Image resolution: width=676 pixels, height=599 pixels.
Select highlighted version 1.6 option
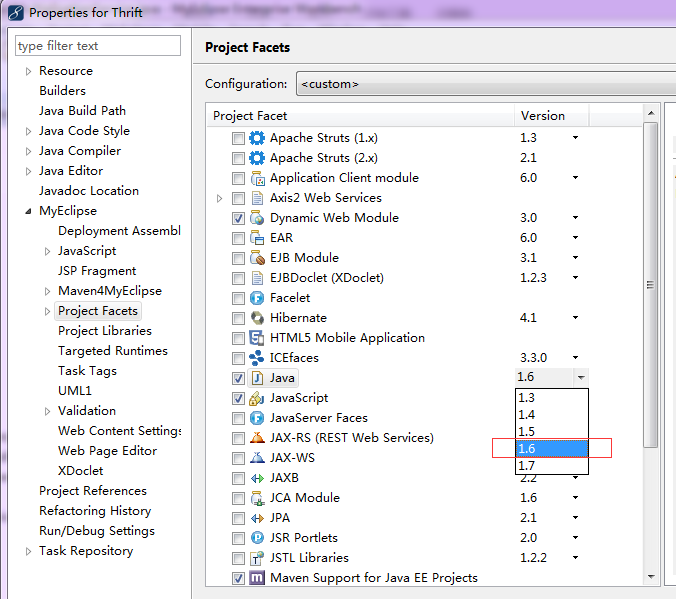coord(552,449)
